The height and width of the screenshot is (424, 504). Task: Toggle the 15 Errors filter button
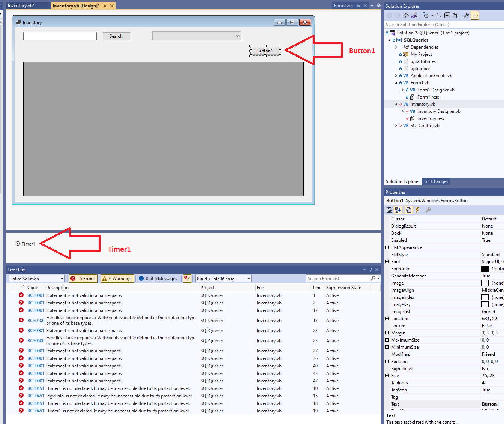pos(83,279)
